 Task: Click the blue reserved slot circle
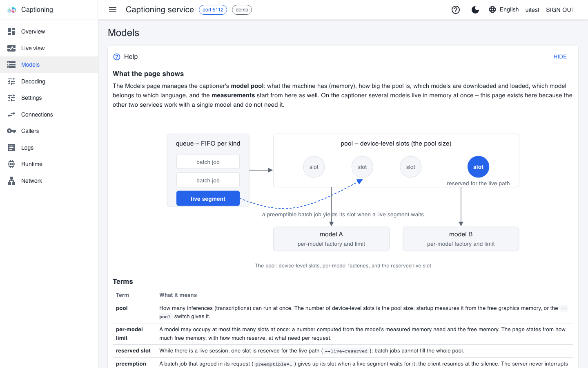click(478, 167)
